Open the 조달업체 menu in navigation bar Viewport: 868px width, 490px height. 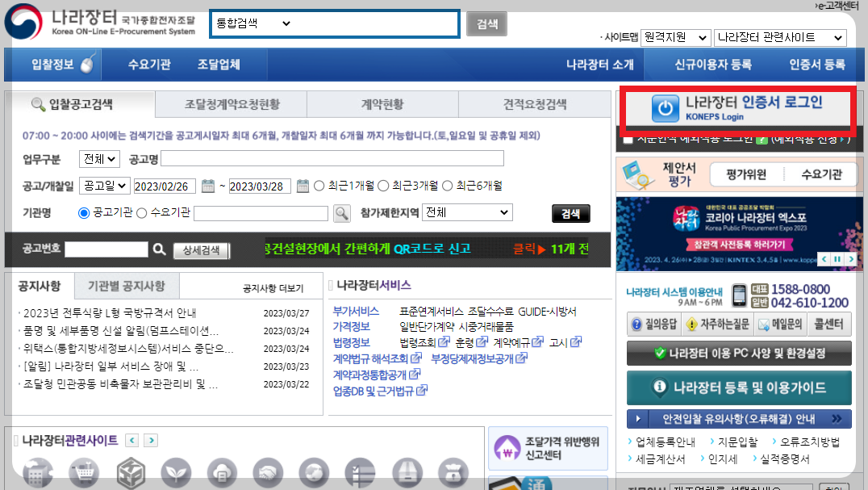219,65
